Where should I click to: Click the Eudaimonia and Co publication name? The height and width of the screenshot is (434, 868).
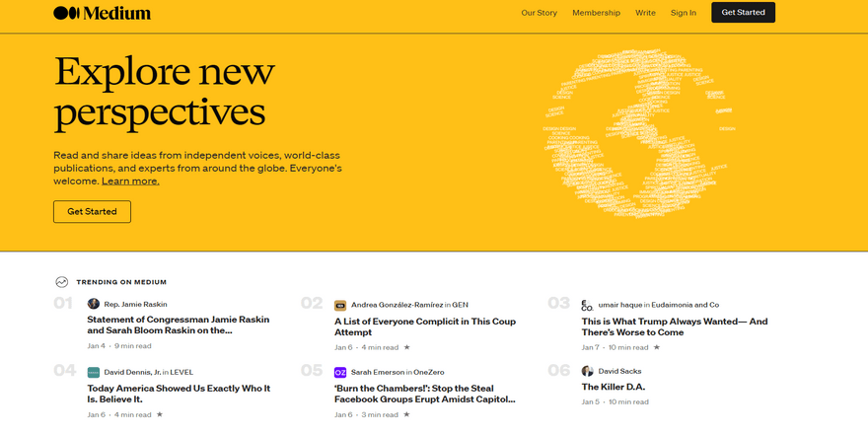point(686,305)
